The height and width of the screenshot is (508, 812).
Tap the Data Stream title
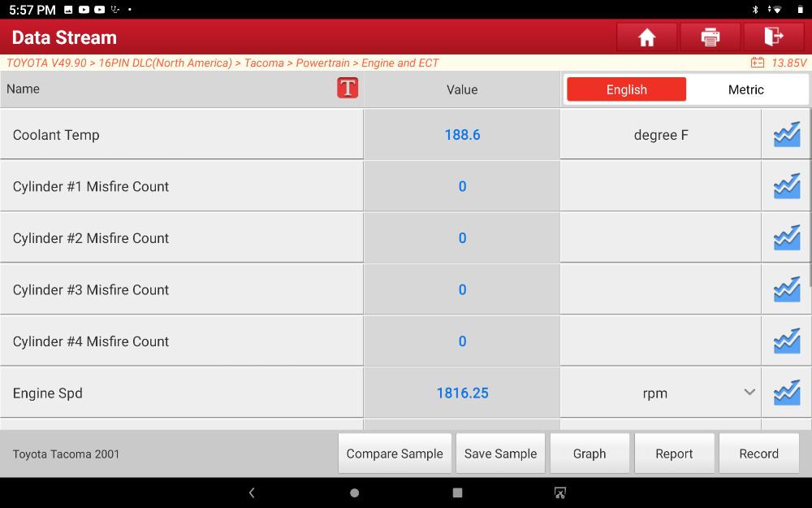(x=64, y=37)
